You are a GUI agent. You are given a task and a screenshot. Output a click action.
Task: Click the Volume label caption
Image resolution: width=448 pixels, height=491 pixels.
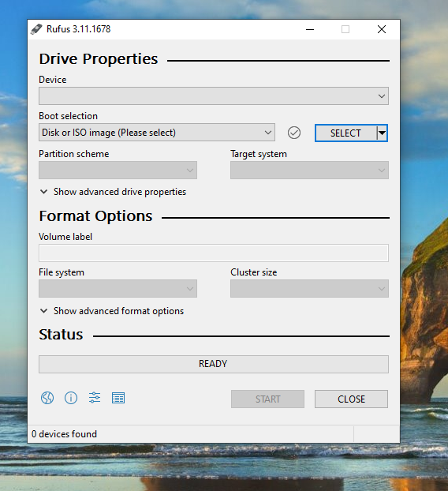tap(65, 237)
